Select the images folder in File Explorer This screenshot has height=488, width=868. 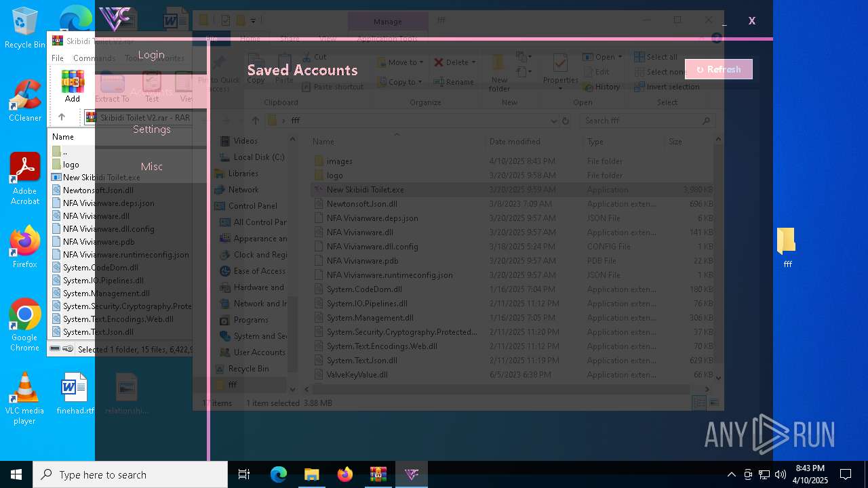point(339,161)
